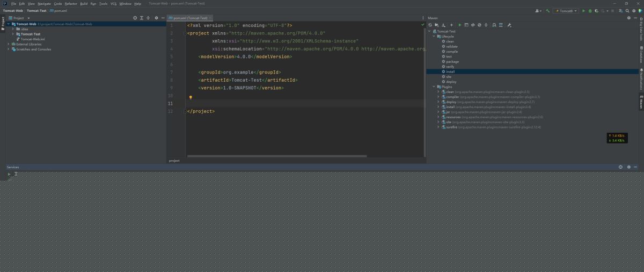Open IDE settings gear in top toolbar
644x272 pixels.
[634, 11]
